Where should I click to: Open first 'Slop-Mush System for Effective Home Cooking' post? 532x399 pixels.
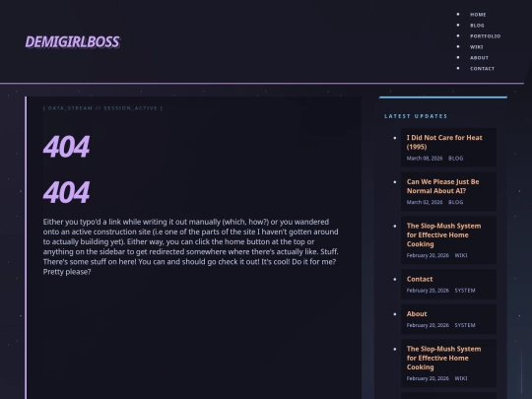point(443,234)
